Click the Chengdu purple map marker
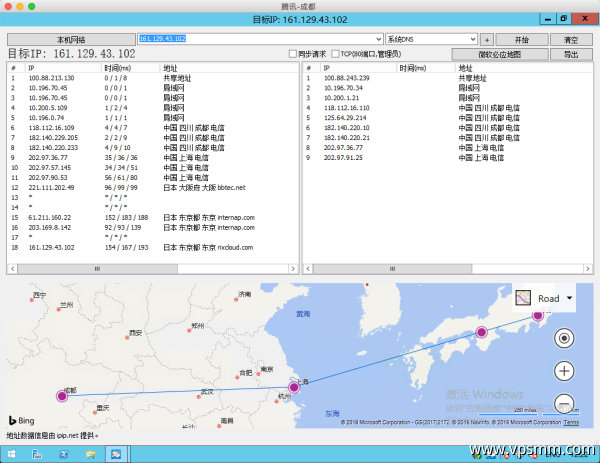The height and width of the screenshot is (463, 600). [x=62, y=396]
